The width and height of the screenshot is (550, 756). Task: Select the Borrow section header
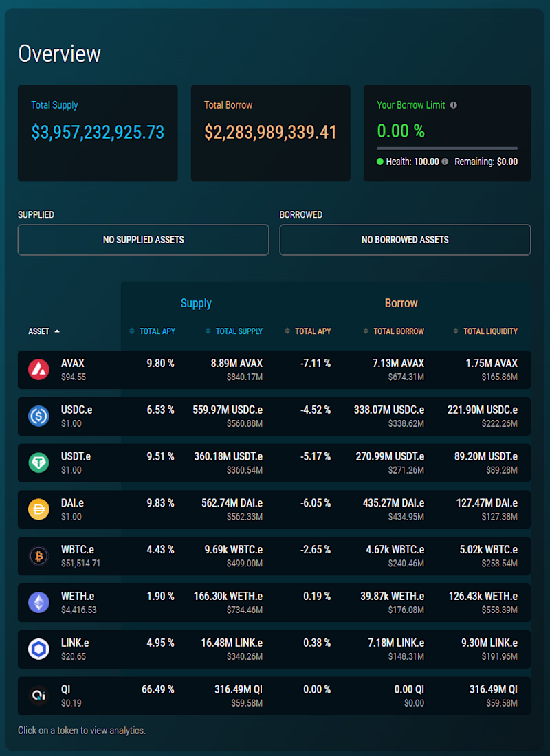pyautogui.click(x=401, y=303)
